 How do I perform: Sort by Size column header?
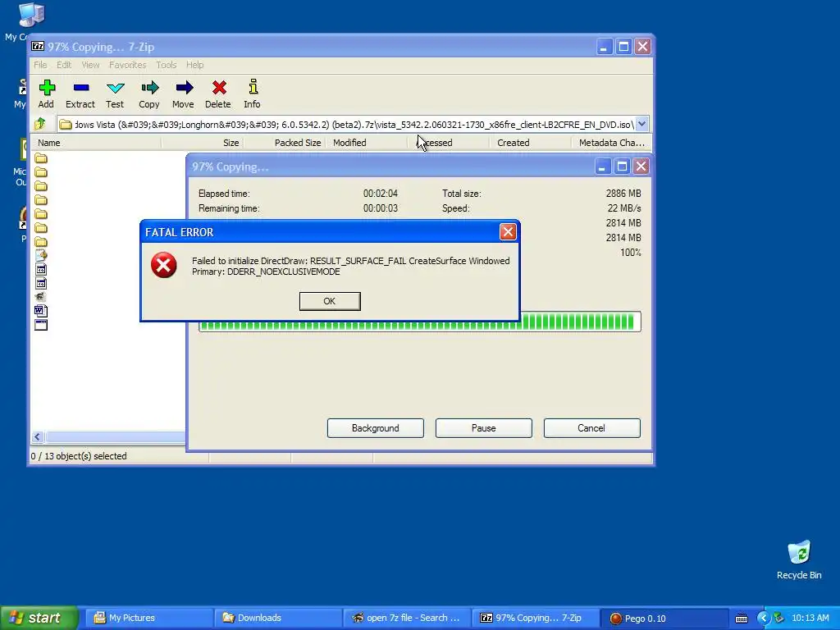(x=203, y=143)
